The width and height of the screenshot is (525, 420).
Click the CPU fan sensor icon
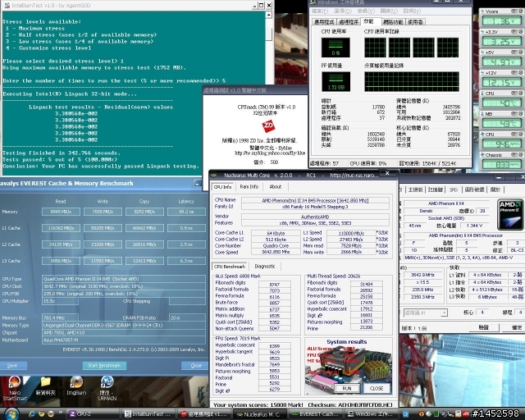tap(482, 135)
